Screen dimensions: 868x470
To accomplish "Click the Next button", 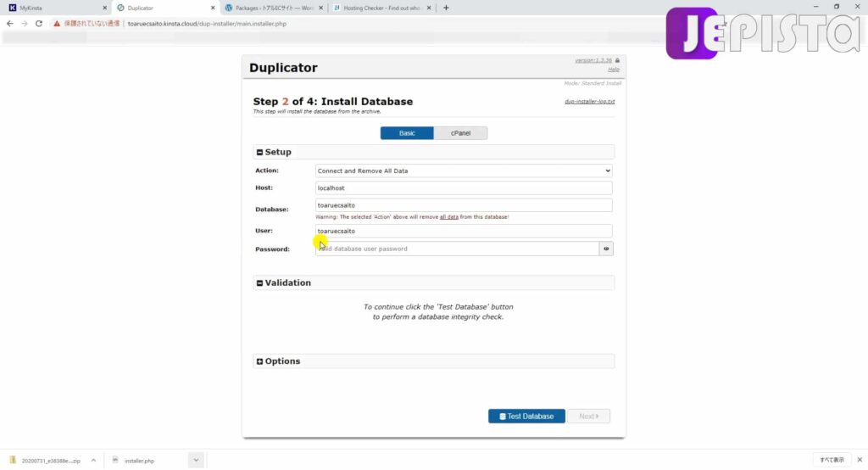I will 588,417.
